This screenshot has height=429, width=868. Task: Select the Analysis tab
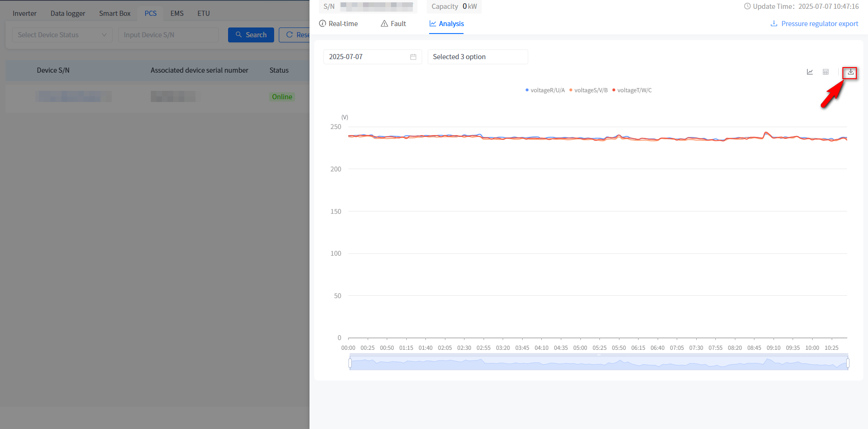[x=446, y=24]
